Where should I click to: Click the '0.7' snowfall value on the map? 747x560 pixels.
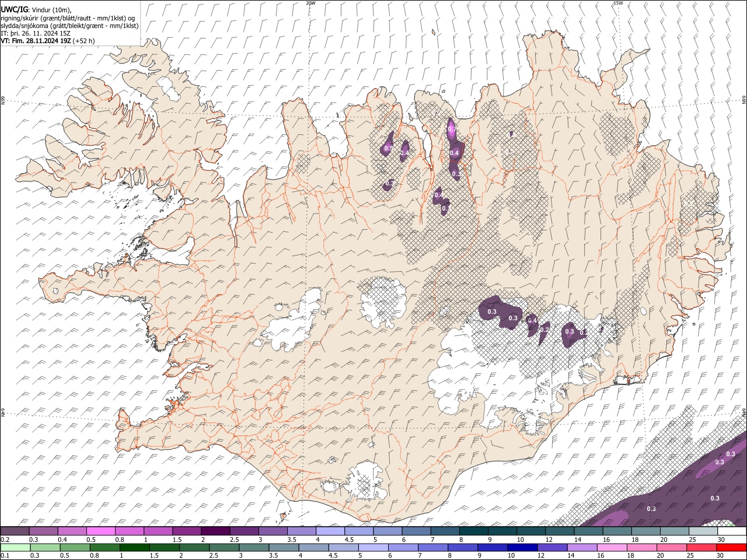[451, 128]
